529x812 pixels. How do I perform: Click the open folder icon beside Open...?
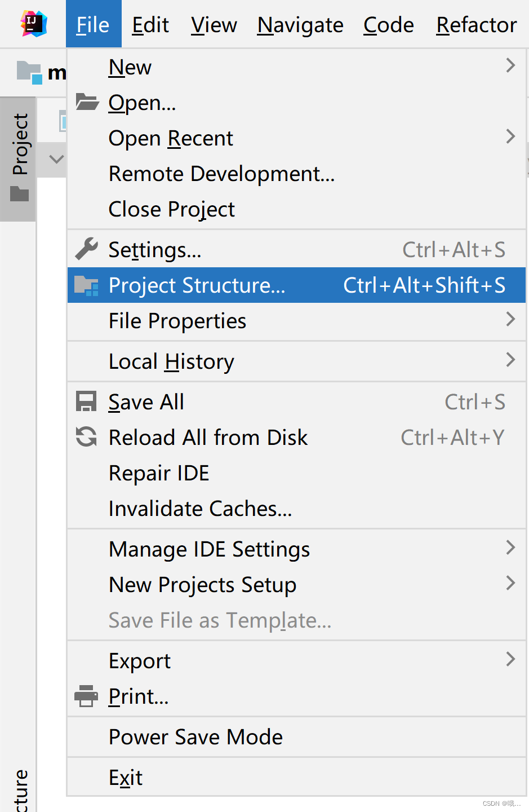pos(87,101)
